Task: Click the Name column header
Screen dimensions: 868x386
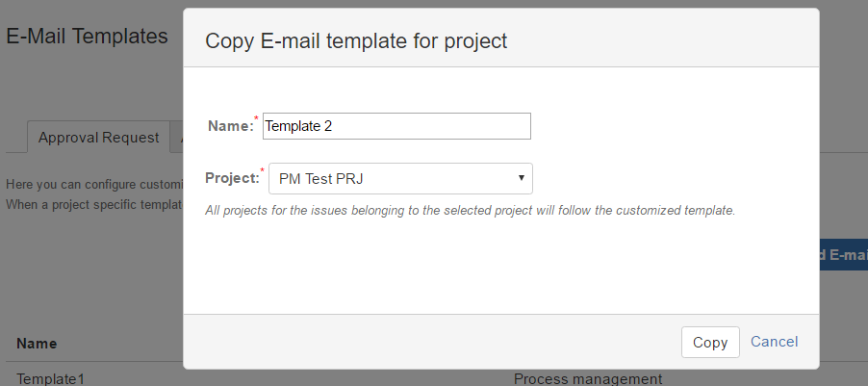Action: pyautogui.click(x=37, y=344)
